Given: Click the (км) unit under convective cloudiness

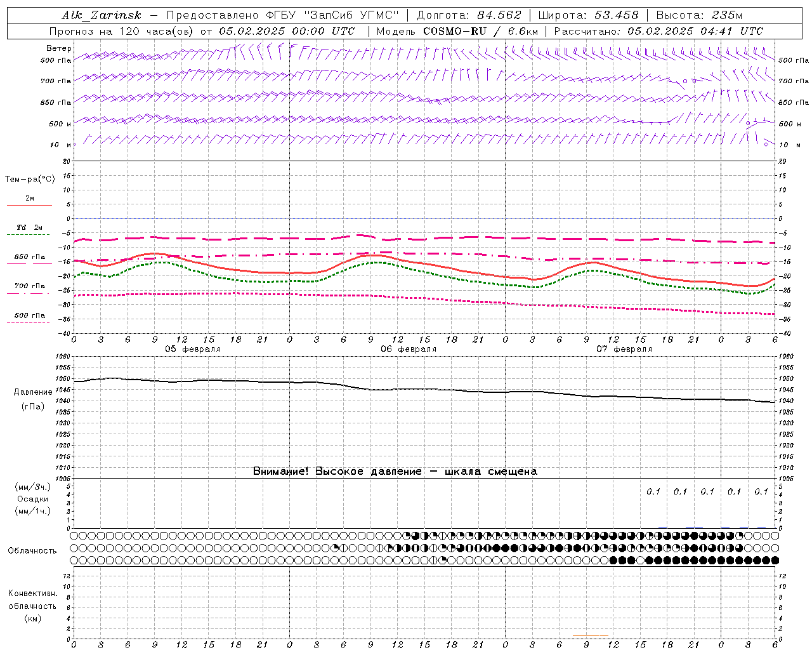Looking at the screenshot, I should click(32, 618).
